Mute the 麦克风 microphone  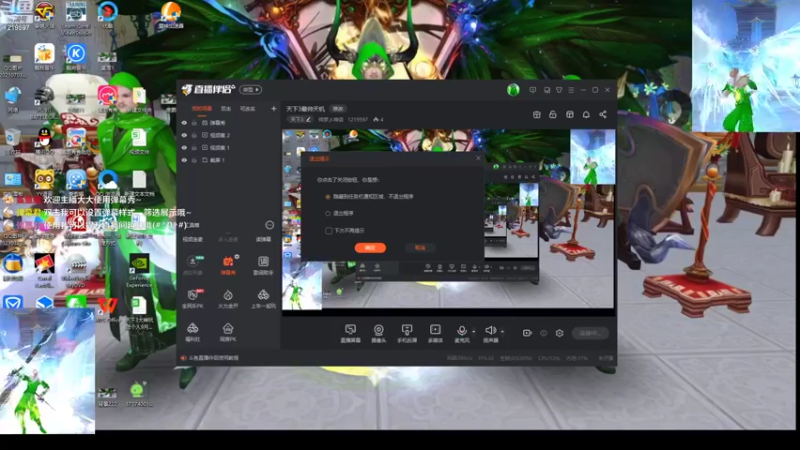click(x=462, y=333)
